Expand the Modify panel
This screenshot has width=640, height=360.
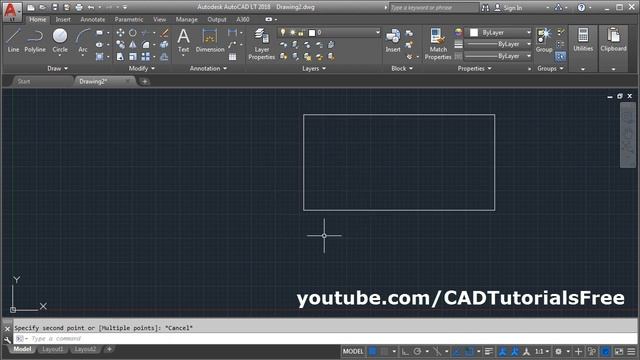142,69
